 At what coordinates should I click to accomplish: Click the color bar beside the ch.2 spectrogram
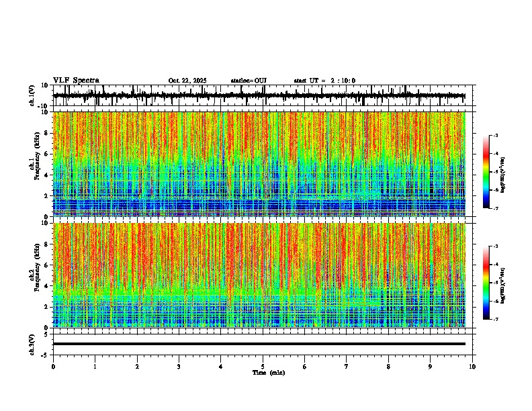click(x=486, y=283)
